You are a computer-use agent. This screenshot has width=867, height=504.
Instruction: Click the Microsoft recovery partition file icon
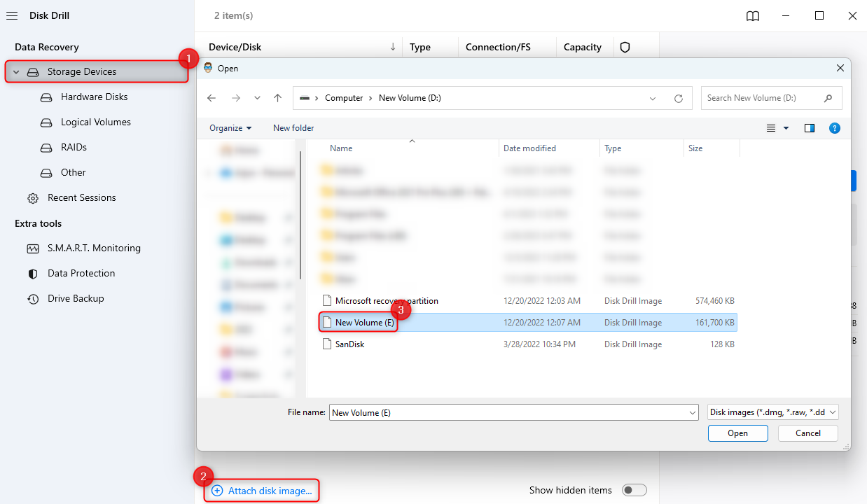pyautogui.click(x=326, y=301)
